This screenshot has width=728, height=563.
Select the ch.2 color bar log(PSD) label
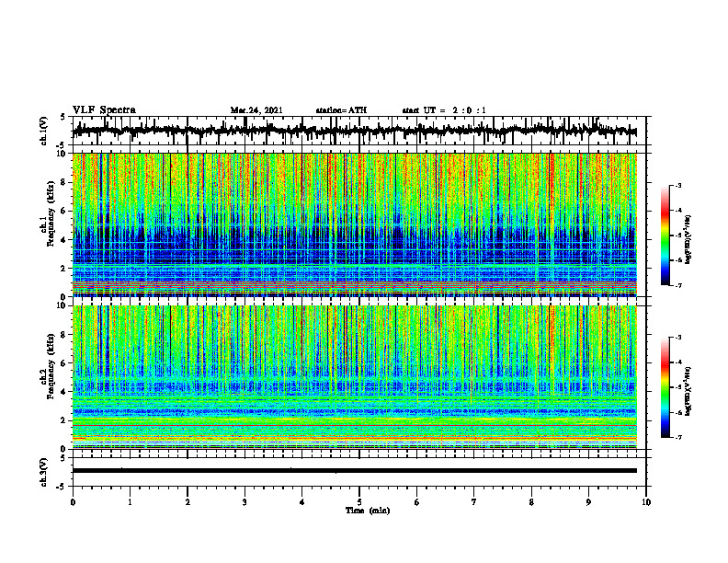point(688,391)
